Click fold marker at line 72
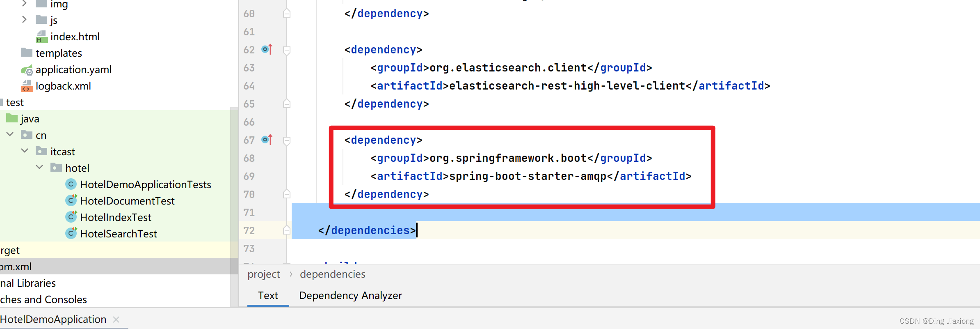Image resolution: width=980 pixels, height=329 pixels. 287,230
